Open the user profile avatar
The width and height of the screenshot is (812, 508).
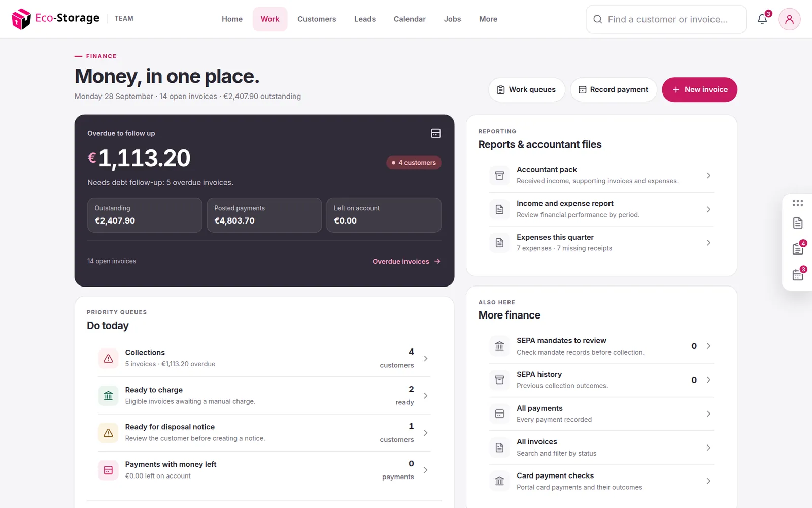[789, 19]
